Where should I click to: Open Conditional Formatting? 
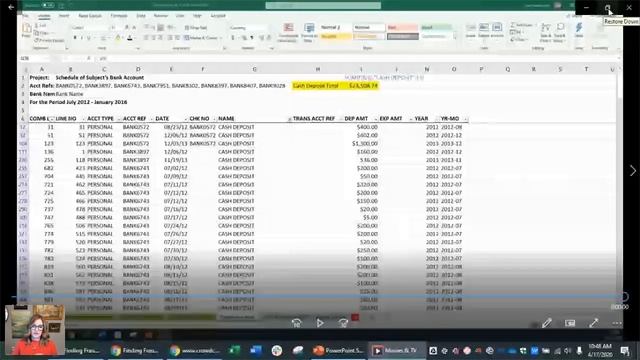coord(288,32)
